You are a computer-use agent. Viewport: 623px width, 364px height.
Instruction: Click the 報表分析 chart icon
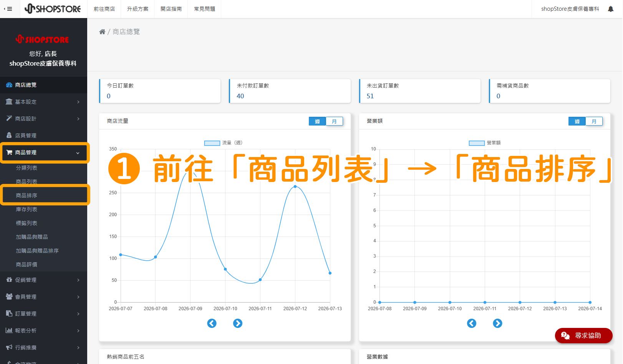point(9,331)
